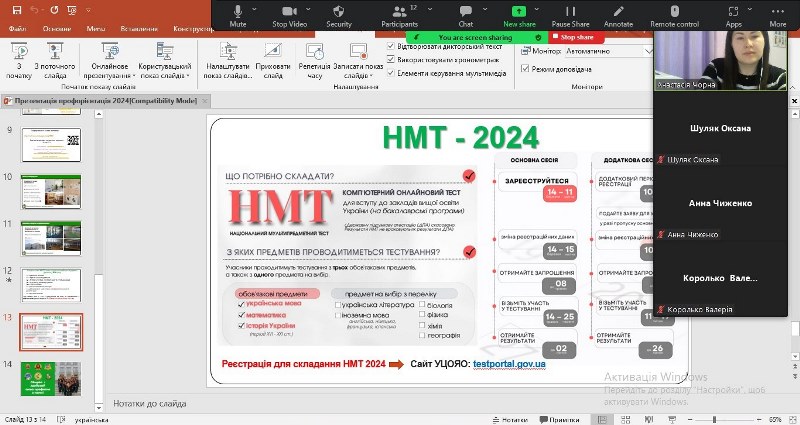
Task: Expand the New share options arrow
Action: coord(536,9)
